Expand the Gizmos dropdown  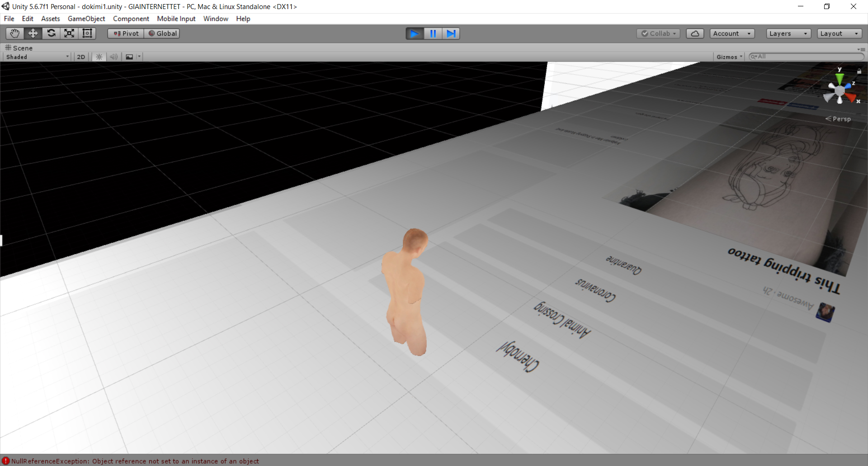click(729, 57)
